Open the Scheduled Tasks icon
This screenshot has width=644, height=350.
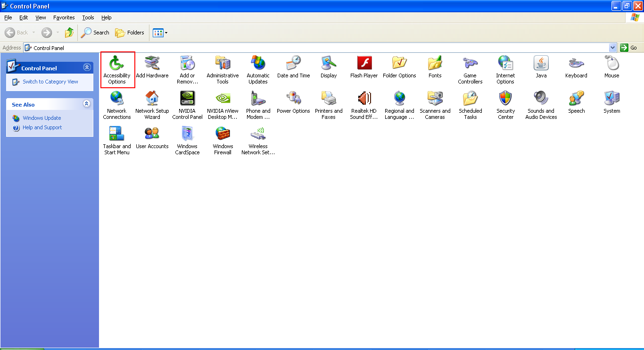click(470, 105)
